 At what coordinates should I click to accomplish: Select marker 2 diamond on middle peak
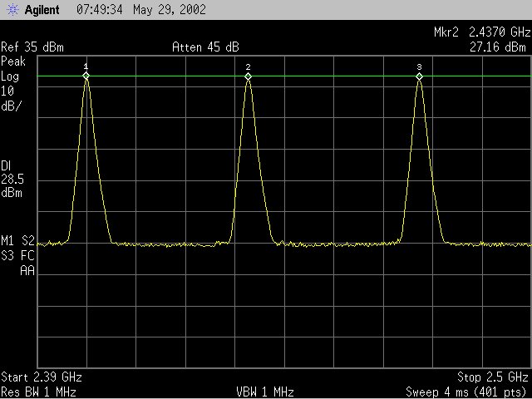point(248,76)
